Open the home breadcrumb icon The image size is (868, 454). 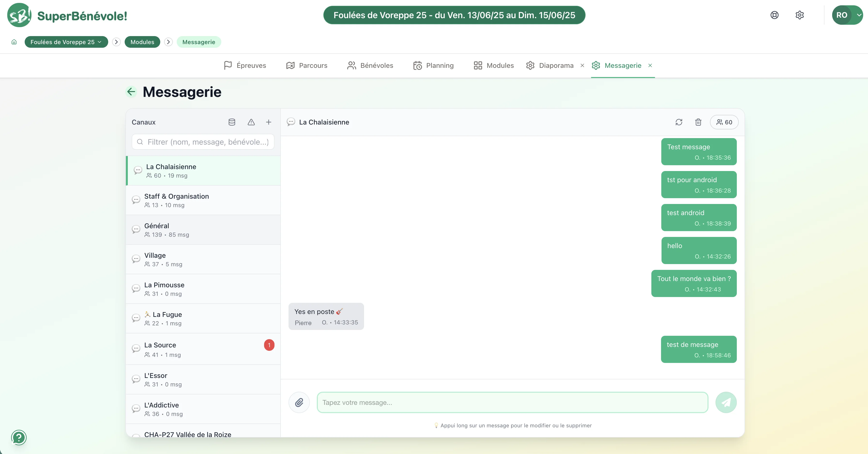[x=14, y=42]
